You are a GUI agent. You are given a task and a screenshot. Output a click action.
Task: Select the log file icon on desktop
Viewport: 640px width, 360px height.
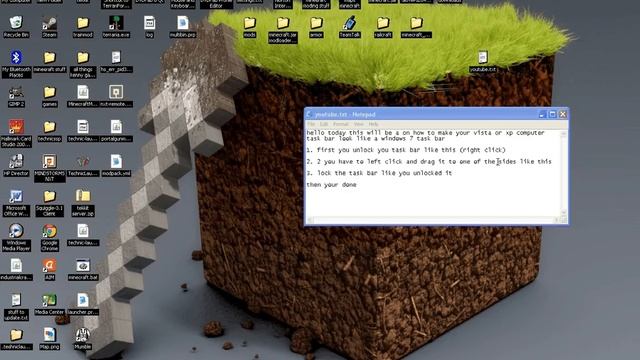(x=149, y=27)
